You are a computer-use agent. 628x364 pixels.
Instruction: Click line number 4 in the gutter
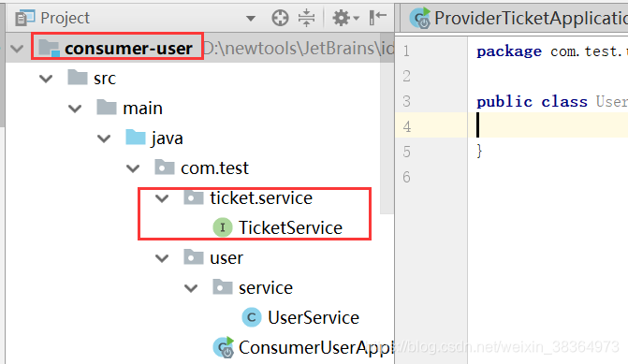tap(406, 126)
